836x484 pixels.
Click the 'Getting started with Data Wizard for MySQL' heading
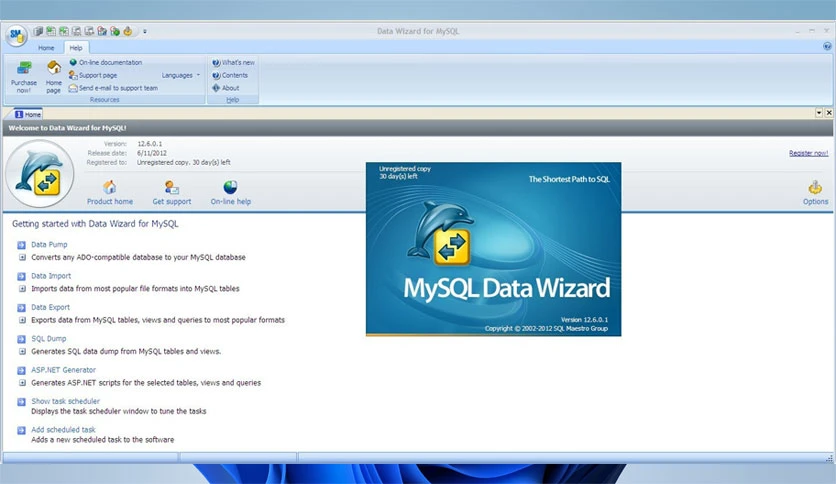(95, 224)
